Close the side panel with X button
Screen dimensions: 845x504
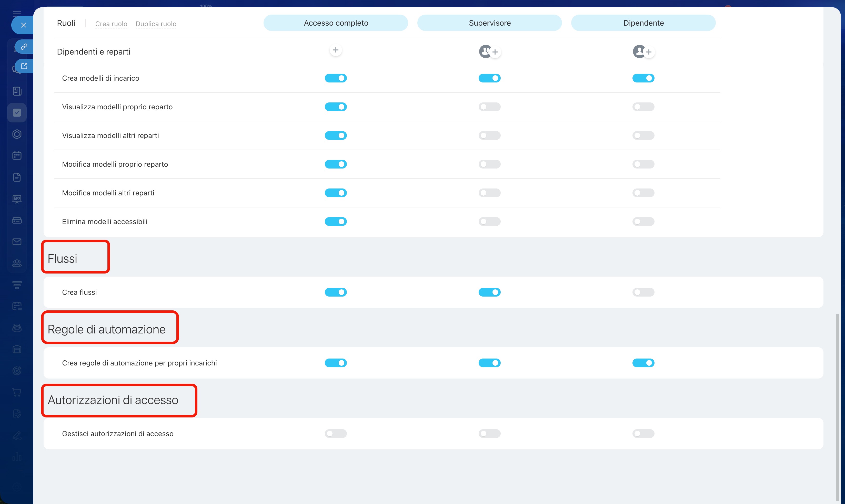(23, 25)
